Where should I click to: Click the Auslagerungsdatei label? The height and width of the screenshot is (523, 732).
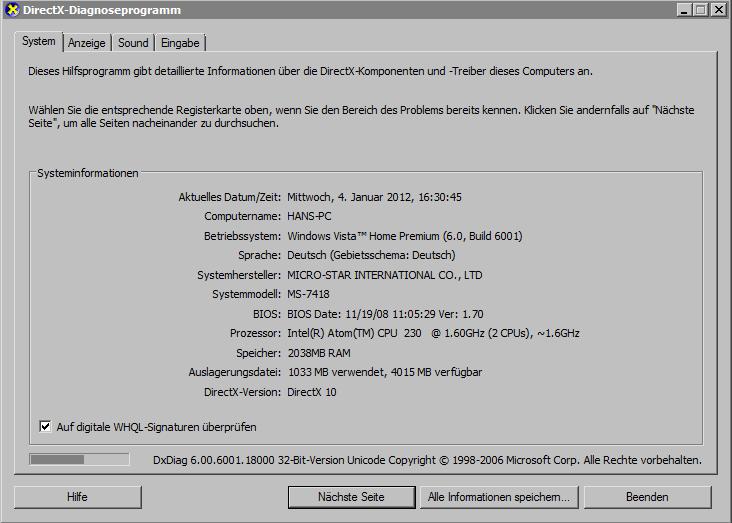[235, 372]
